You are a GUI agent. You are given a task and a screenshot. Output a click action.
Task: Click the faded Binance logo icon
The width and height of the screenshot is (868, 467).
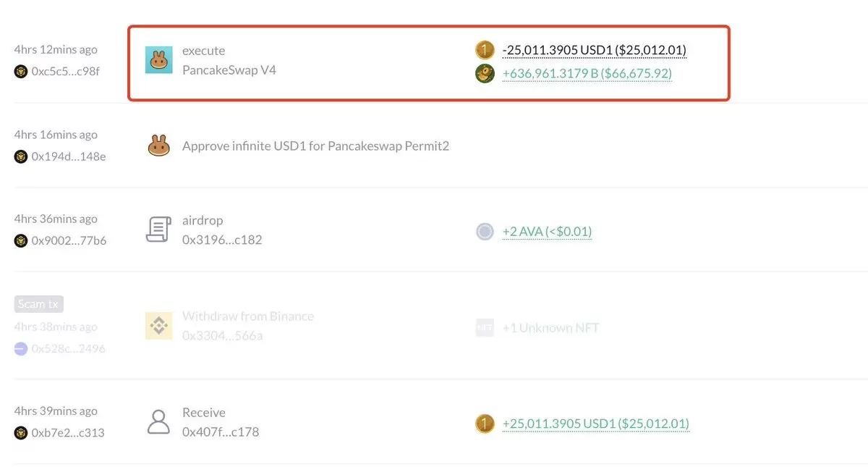158,326
